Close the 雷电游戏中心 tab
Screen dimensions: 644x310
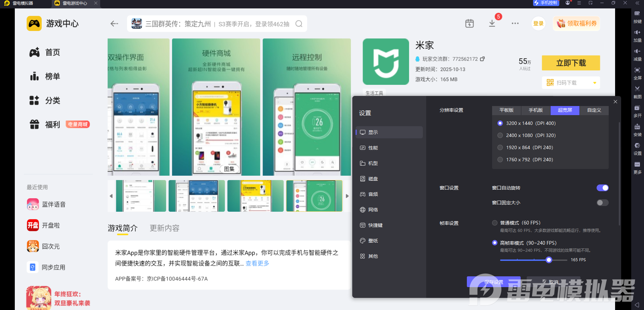(x=96, y=3)
